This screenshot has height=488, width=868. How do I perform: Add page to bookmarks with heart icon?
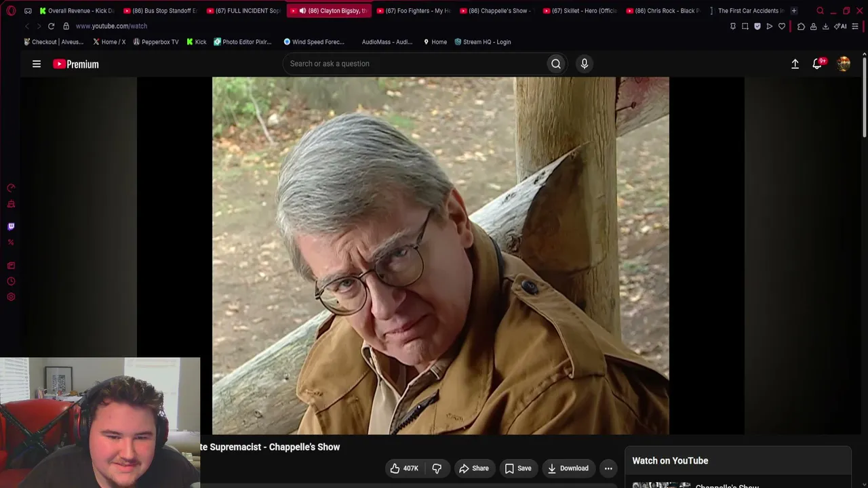click(x=782, y=26)
